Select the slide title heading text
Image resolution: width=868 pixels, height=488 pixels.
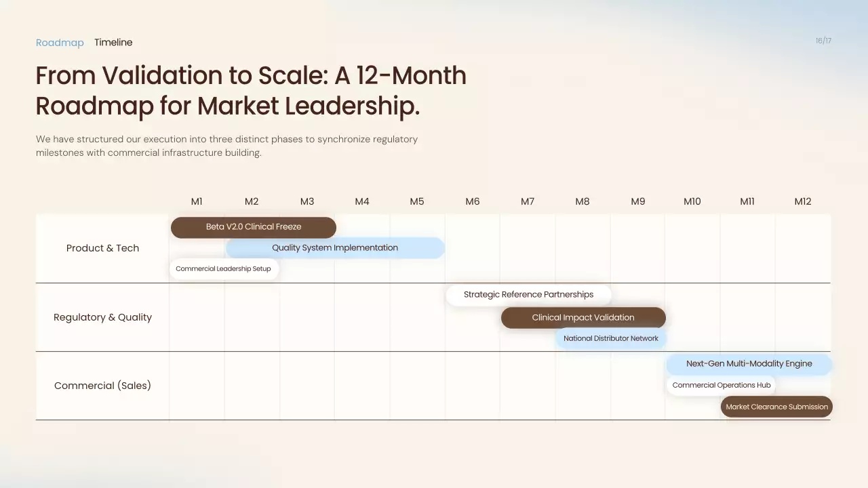251,91
